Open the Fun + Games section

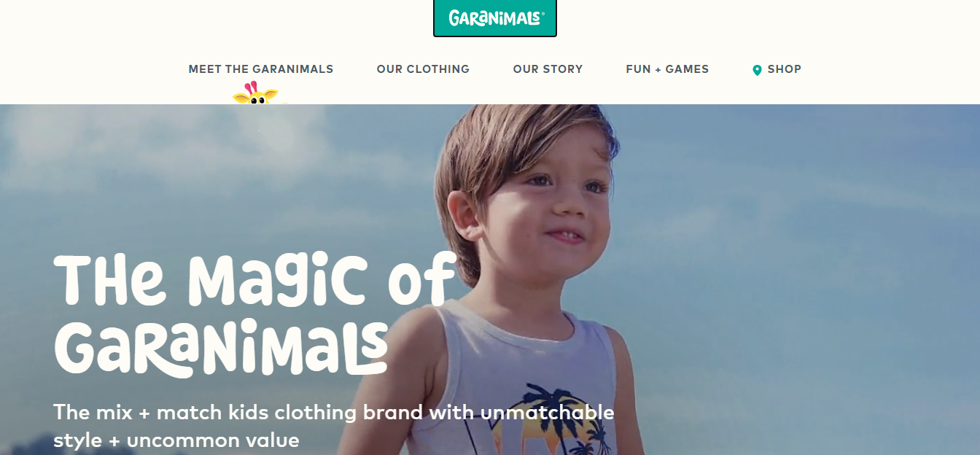[x=667, y=69]
